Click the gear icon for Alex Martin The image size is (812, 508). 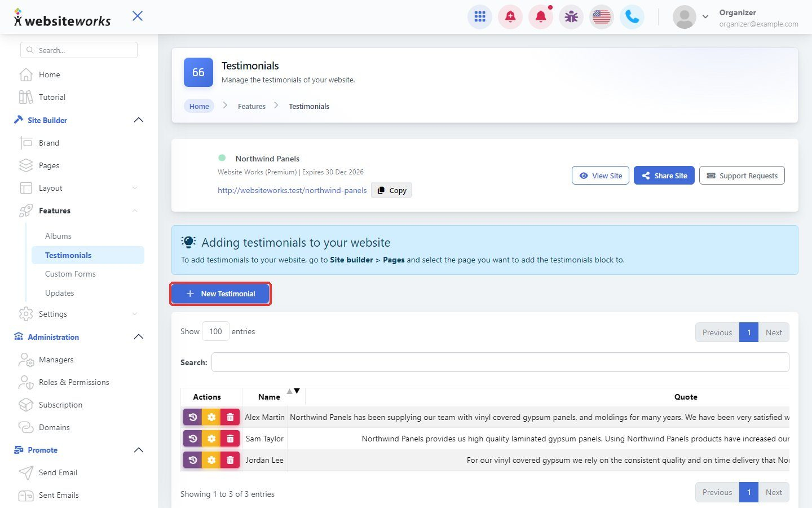[x=211, y=417]
